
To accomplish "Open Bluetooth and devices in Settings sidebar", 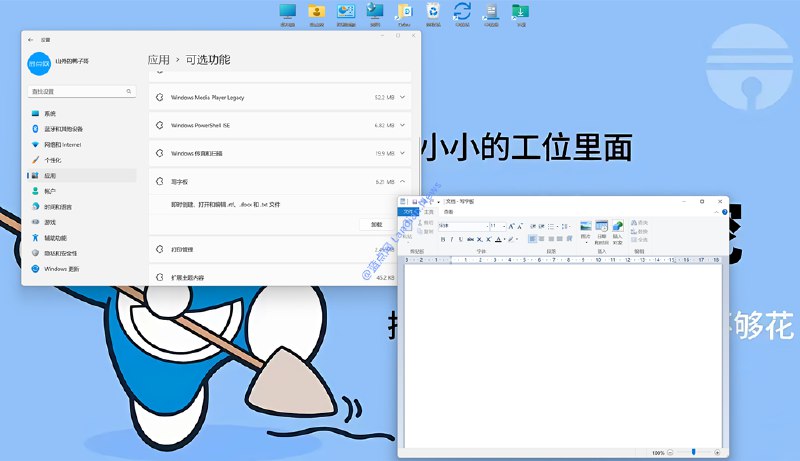I will (x=82, y=129).
